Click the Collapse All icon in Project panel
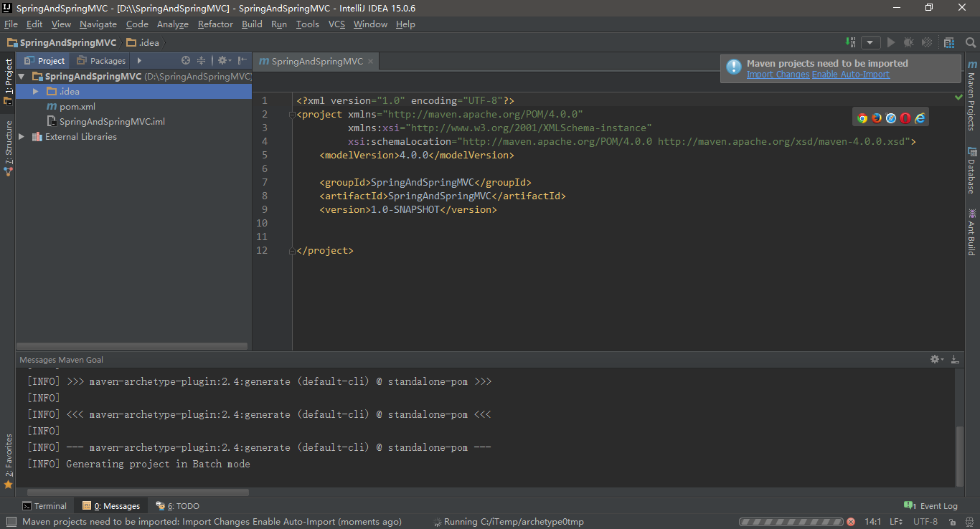Image resolution: width=980 pixels, height=529 pixels. 202,61
